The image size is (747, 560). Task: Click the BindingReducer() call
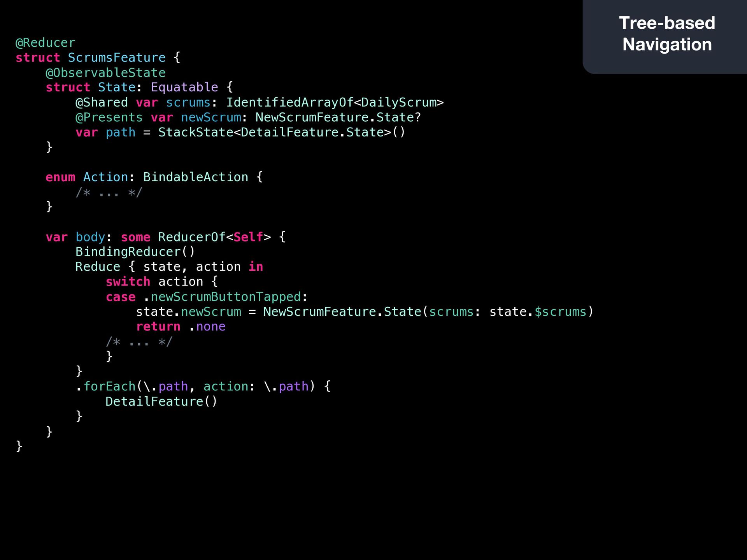(135, 252)
